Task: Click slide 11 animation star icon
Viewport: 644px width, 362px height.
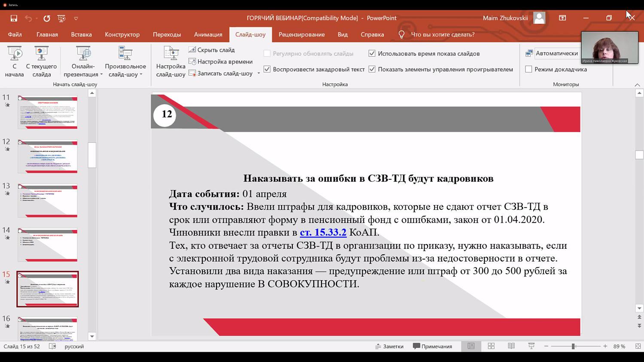Action: point(7,105)
